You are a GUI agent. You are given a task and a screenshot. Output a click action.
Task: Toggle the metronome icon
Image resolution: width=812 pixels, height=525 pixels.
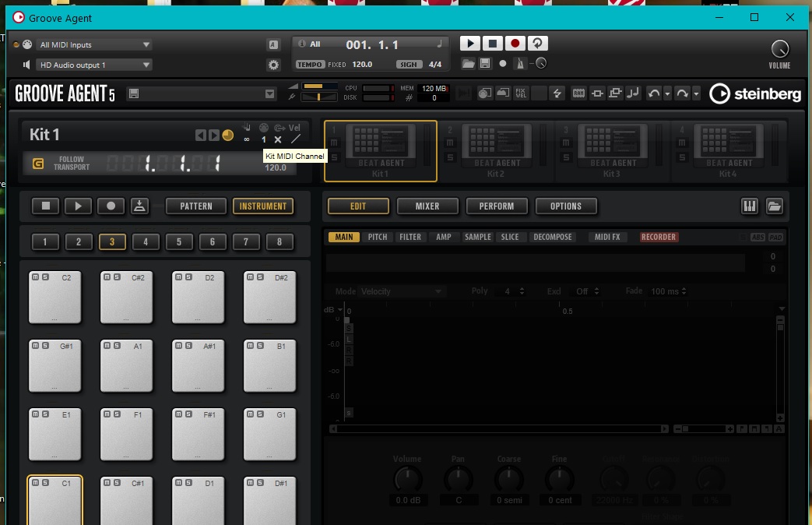520,63
